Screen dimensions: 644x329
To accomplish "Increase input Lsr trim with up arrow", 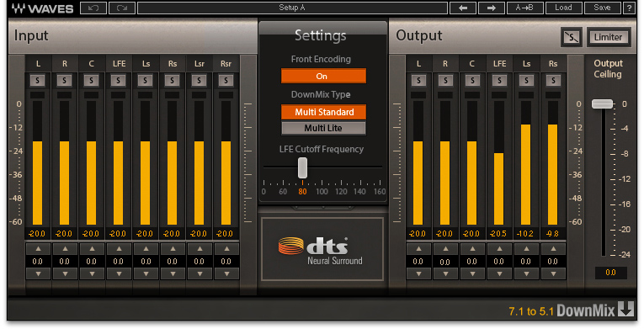I will click(x=200, y=249).
